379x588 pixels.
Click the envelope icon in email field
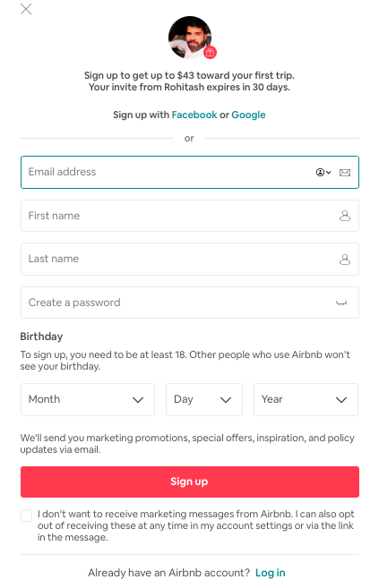tap(345, 173)
